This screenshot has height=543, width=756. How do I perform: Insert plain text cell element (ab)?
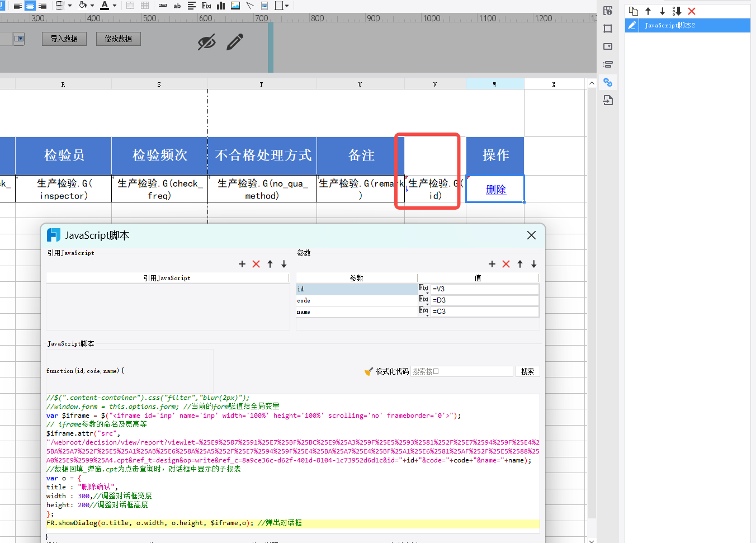coord(177,6)
